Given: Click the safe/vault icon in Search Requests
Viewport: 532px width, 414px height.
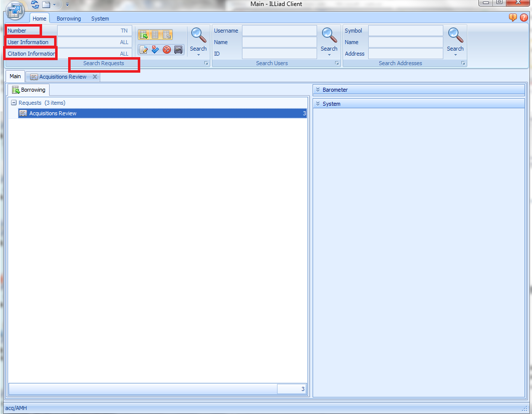Looking at the screenshot, I should pos(178,50).
